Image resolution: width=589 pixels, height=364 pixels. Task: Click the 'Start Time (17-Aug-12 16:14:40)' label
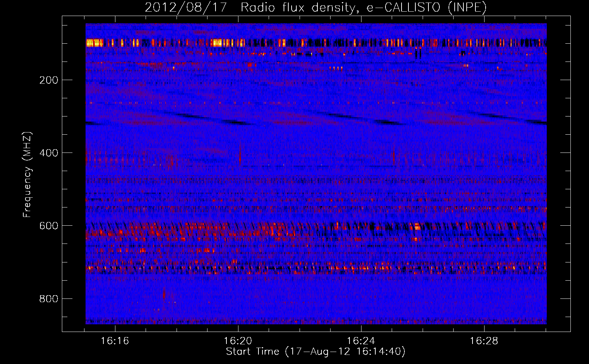coord(316,352)
